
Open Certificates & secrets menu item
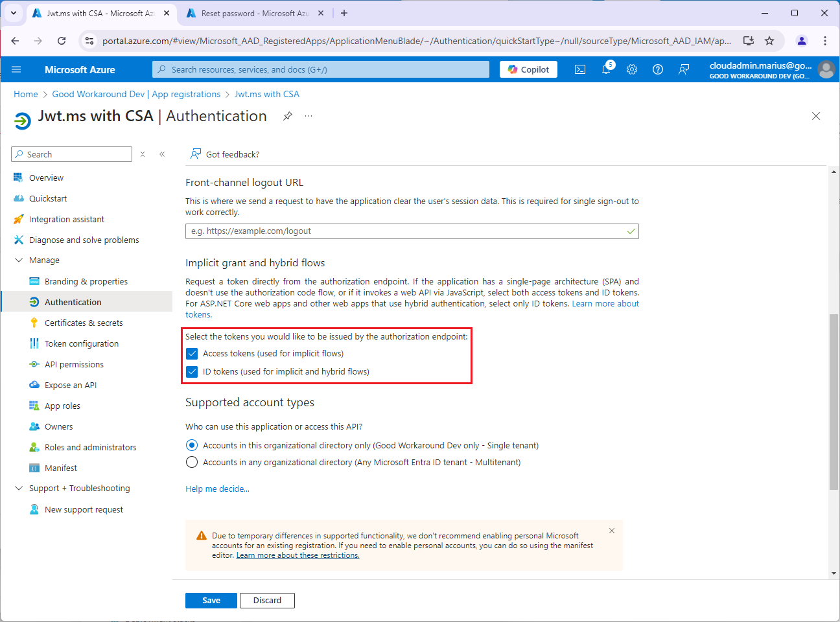[x=84, y=323]
